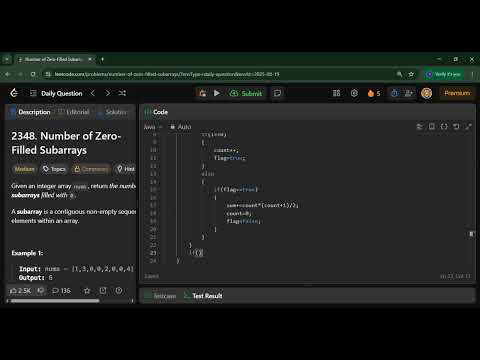Open the debugger icon beside Run
The width and height of the screenshot is (480, 360).
click(202, 93)
